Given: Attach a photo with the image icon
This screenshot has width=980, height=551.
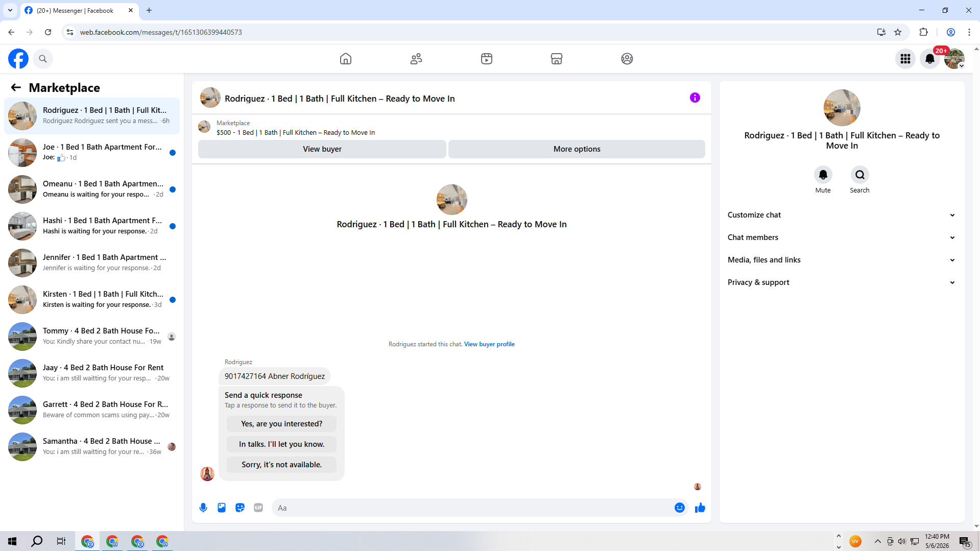Looking at the screenshot, I should 222,508.
